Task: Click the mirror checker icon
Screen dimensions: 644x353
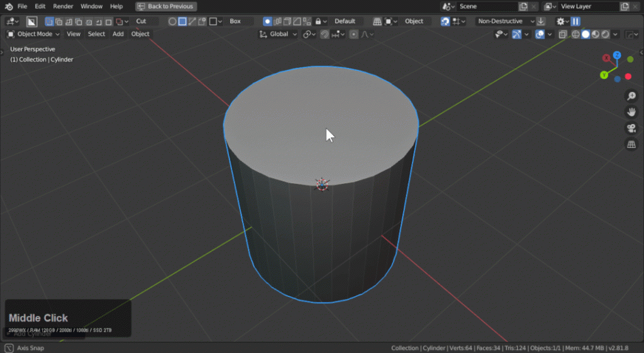Action: tap(307, 21)
